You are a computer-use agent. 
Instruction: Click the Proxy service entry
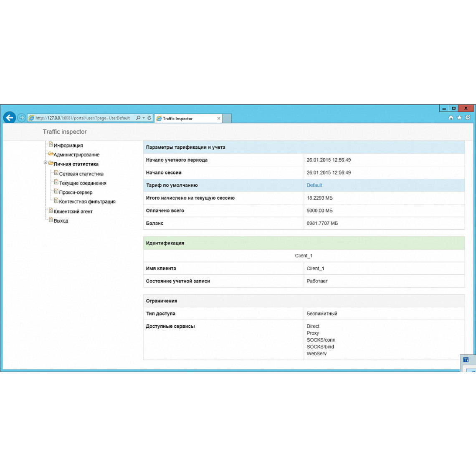[313, 333]
